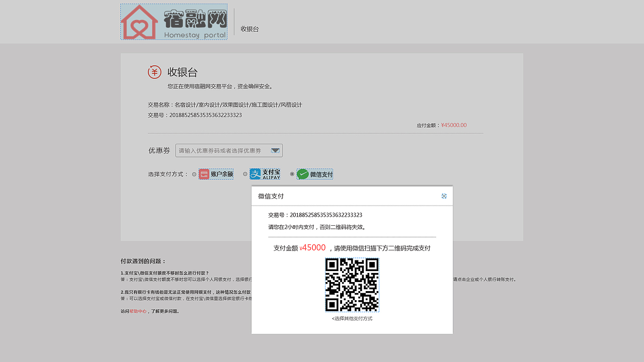The image size is (644, 362).
Task: Click the transaction number 20188525853535363223323
Action: coord(206,115)
